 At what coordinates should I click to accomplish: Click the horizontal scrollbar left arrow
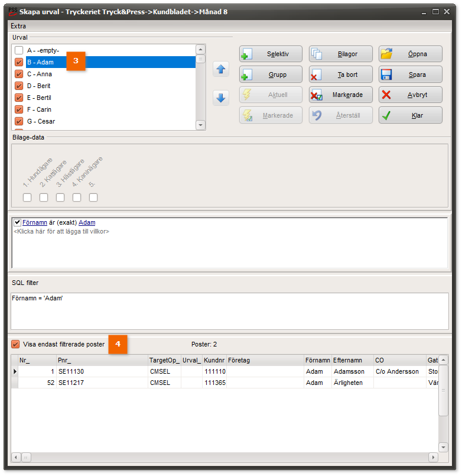[16, 457]
